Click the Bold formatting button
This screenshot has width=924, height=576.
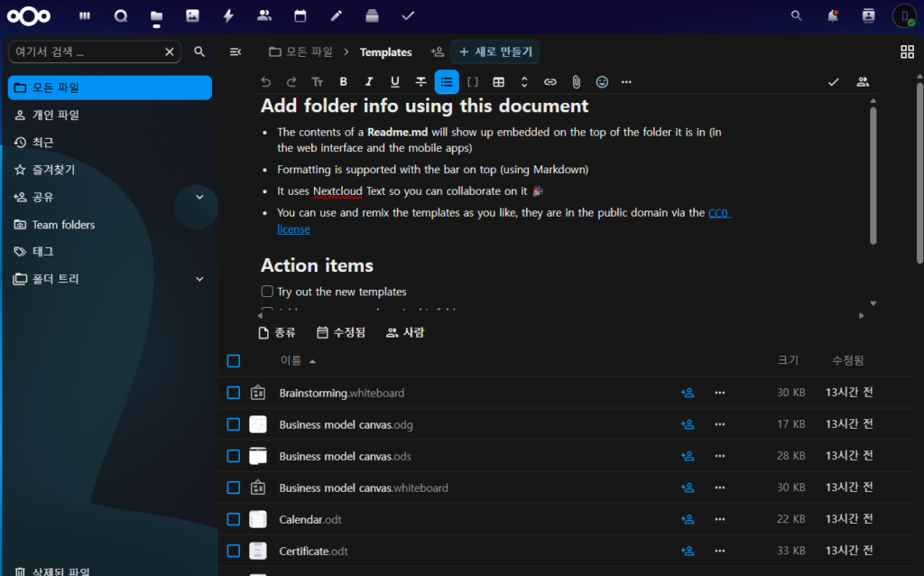[x=343, y=82]
